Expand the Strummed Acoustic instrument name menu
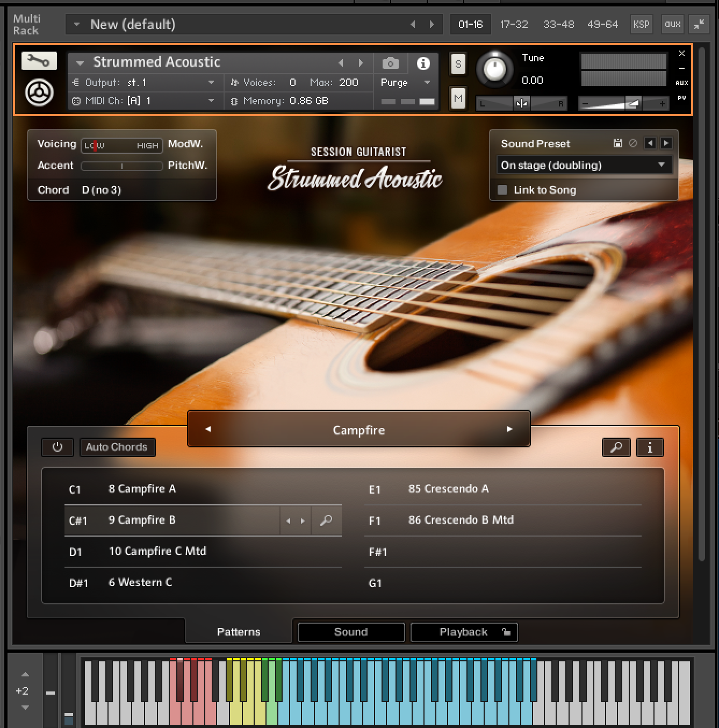The width and height of the screenshot is (719, 728). point(80,63)
